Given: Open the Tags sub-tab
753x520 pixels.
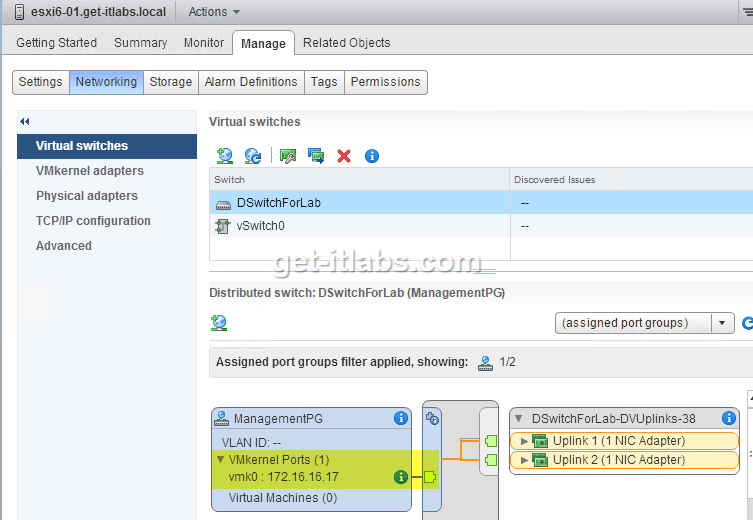Looking at the screenshot, I should tap(324, 82).
